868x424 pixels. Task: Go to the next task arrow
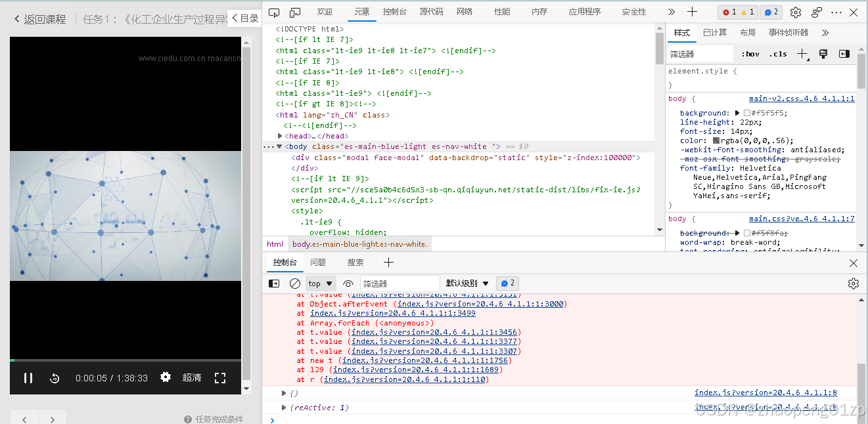click(x=53, y=419)
